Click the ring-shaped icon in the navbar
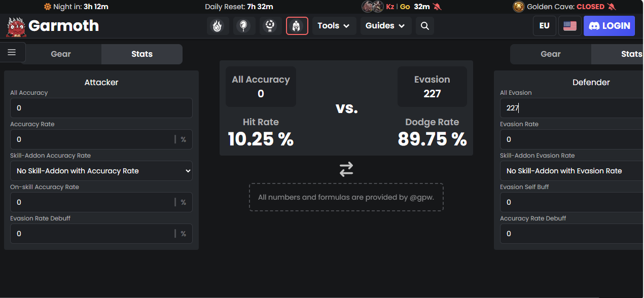The width and height of the screenshot is (644, 298). pyautogui.click(x=271, y=26)
